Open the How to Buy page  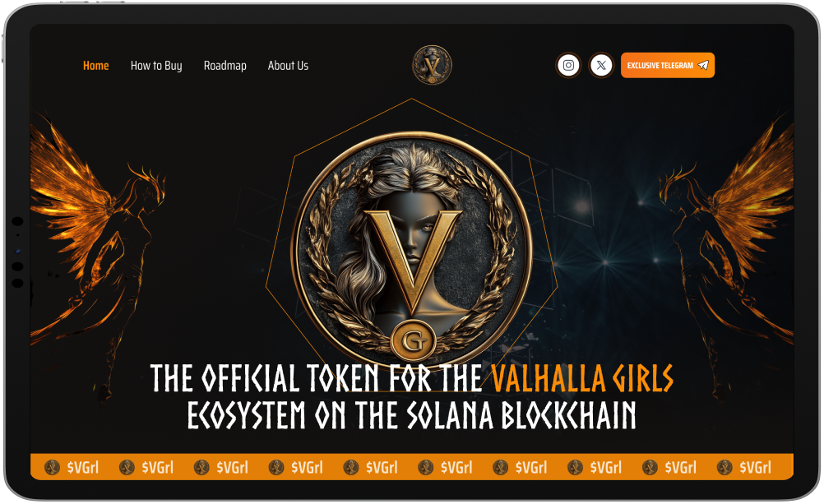pyautogui.click(x=156, y=66)
